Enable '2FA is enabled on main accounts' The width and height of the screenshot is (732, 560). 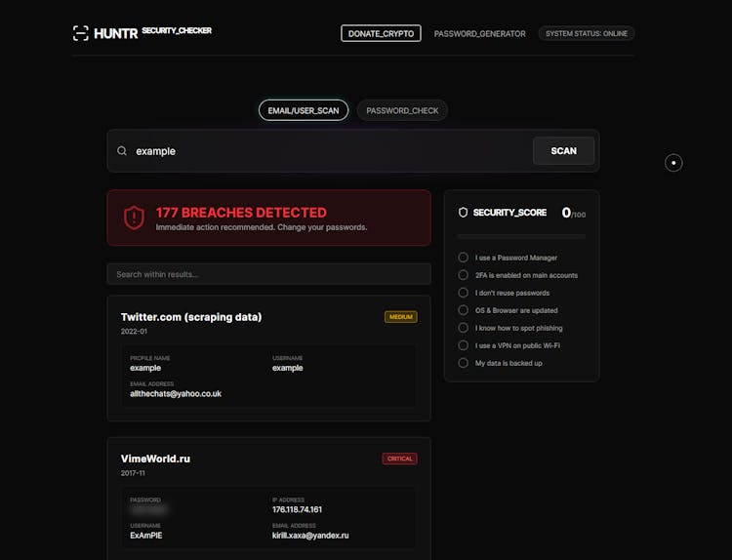click(x=464, y=275)
